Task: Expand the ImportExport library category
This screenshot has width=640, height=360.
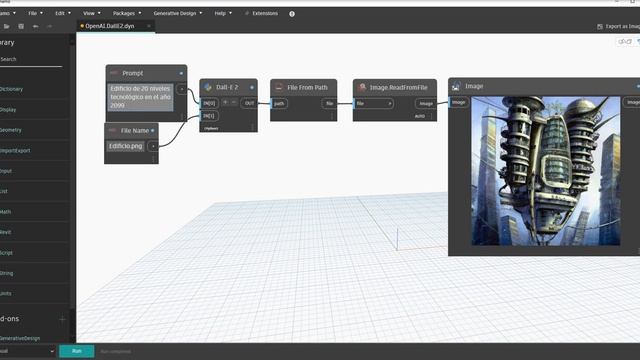Action: pos(34,150)
